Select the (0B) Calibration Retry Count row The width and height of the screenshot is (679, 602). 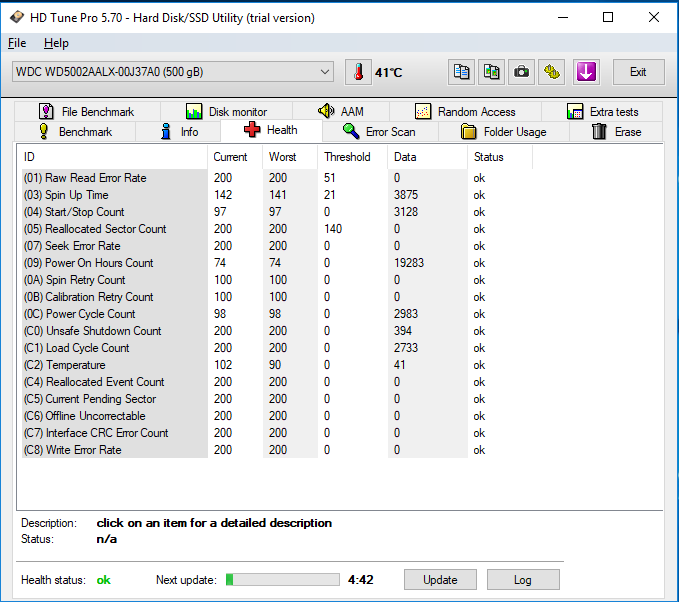pos(277,297)
